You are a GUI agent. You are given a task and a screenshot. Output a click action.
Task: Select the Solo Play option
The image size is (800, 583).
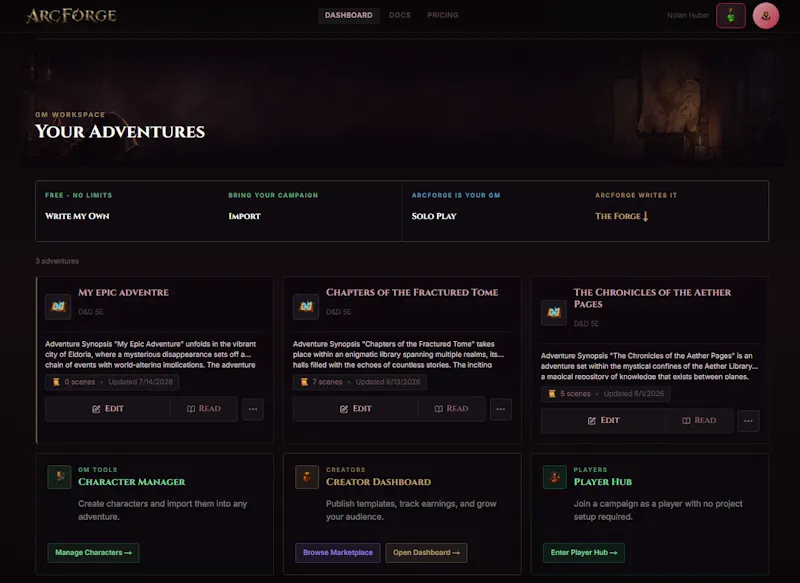[x=494, y=211]
